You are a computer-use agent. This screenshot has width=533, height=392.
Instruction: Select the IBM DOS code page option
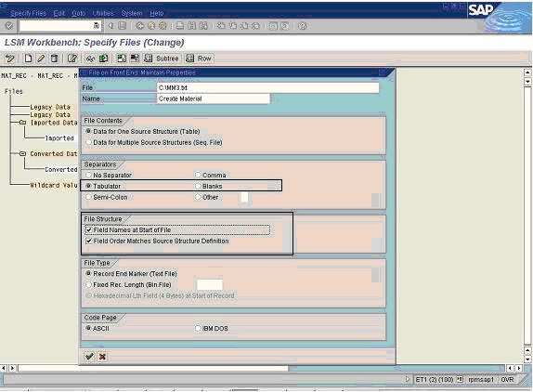point(212,329)
